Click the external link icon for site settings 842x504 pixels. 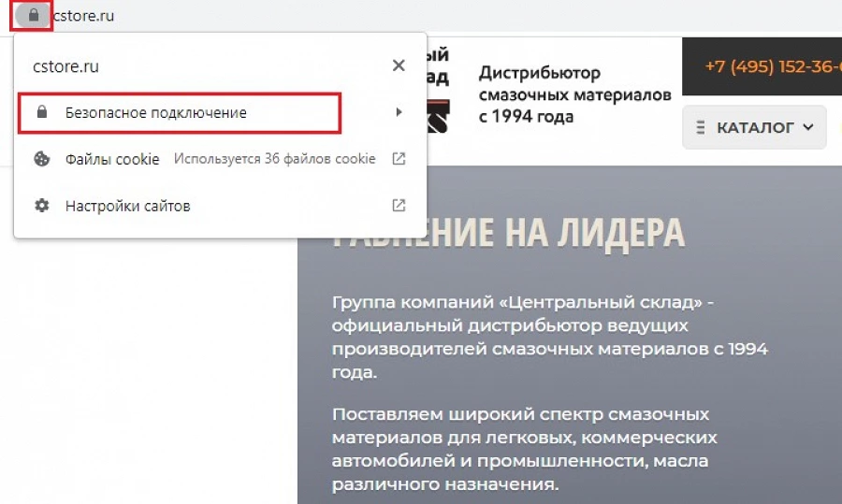click(399, 206)
